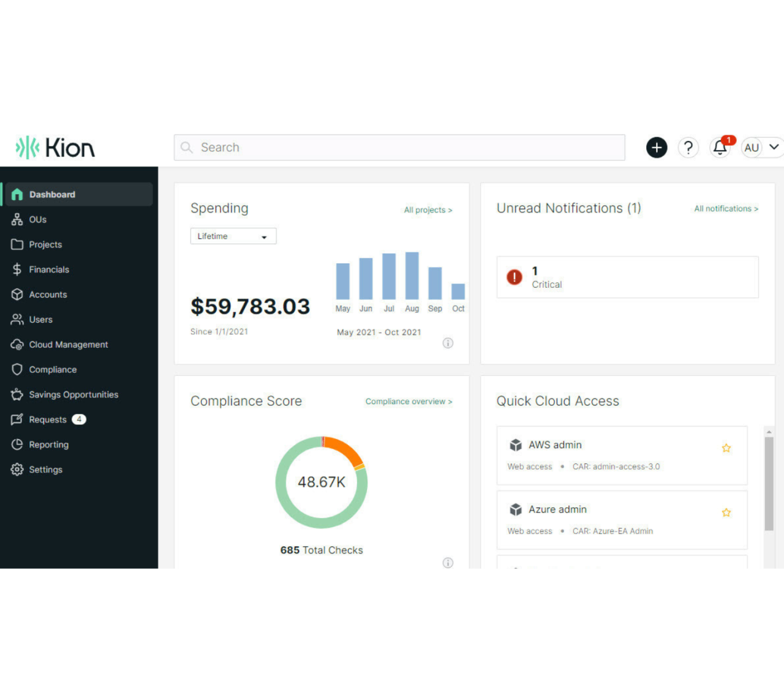View the Compliance overview link

click(x=408, y=401)
